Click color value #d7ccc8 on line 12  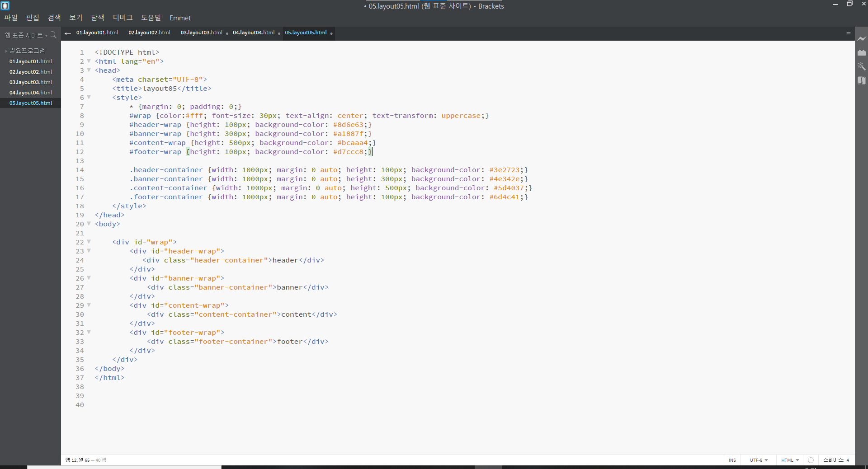[x=348, y=152]
